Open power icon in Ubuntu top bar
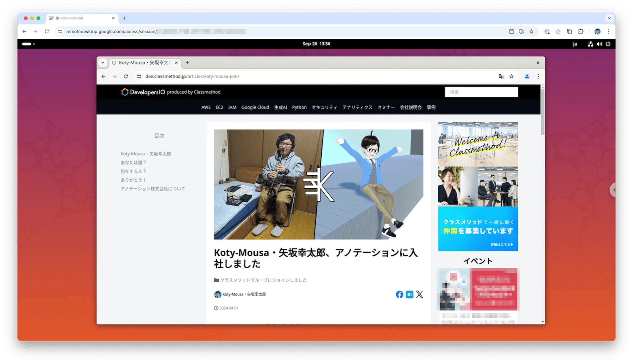Viewport: 633px width, 364px height. (x=608, y=44)
